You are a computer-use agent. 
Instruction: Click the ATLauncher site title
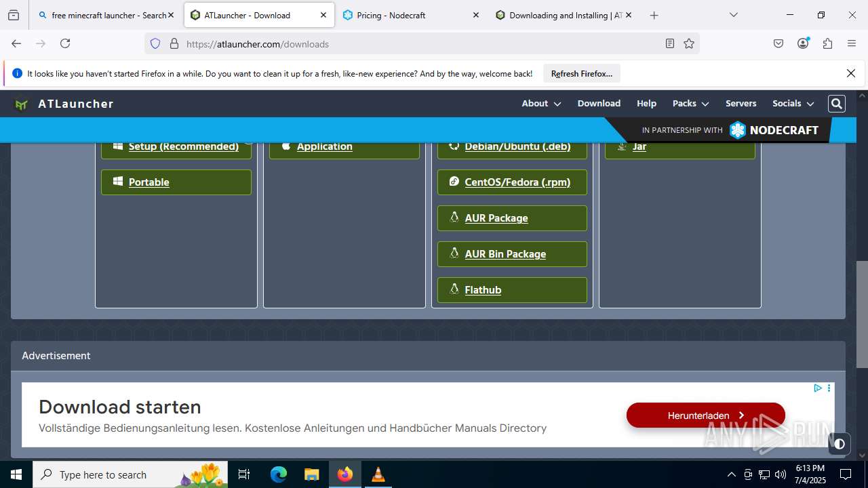click(x=76, y=104)
